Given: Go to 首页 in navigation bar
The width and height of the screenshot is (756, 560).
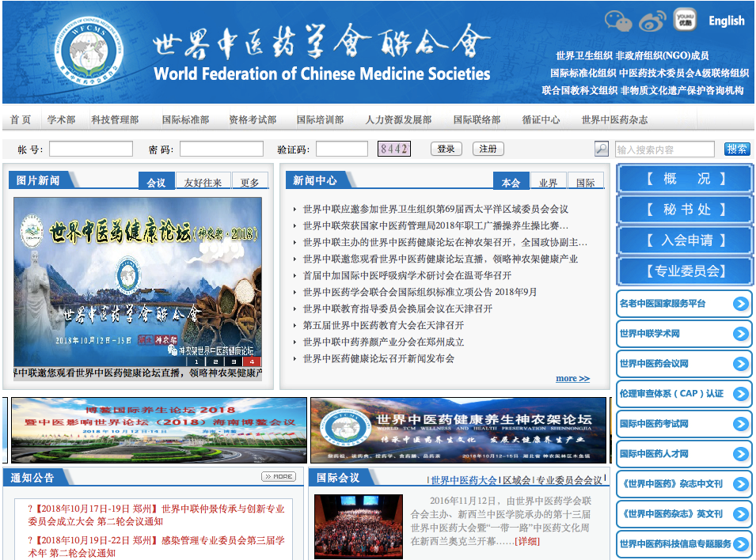Looking at the screenshot, I should 21,119.
